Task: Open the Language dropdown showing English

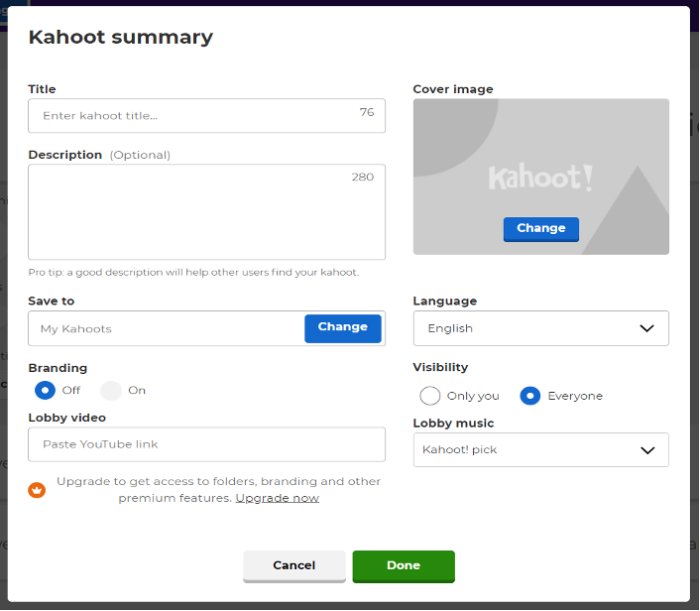Action: click(x=541, y=328)
